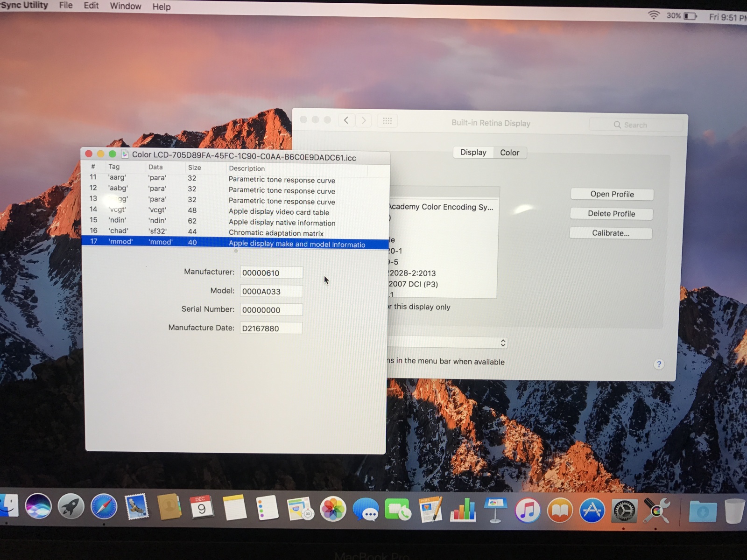Image resolution: width=747 pixels, height=560 pixels.
Task: Open Messages chat bubble icon
Action: [x=366, y=509]
